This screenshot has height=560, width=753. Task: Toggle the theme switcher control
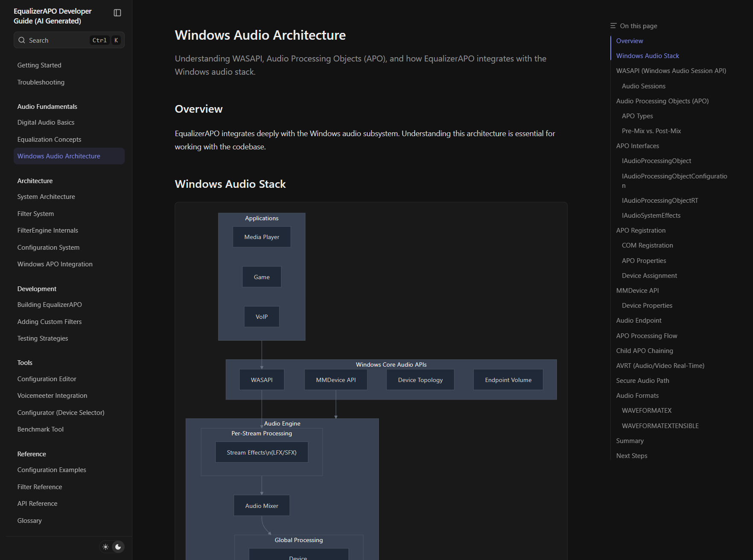pos(111,547)
